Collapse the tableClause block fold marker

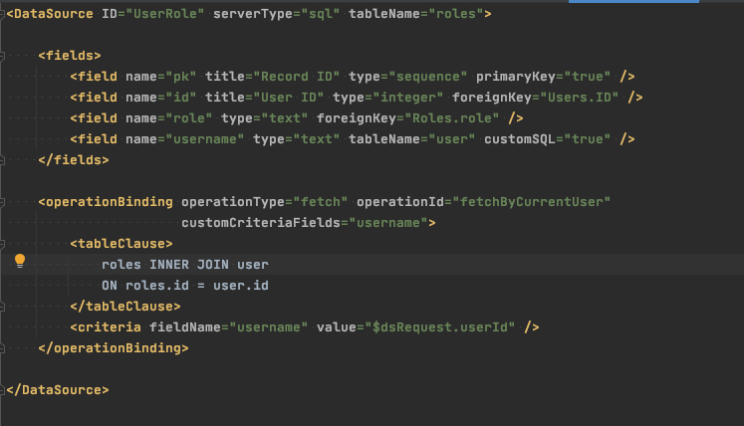tap(3, 243)
